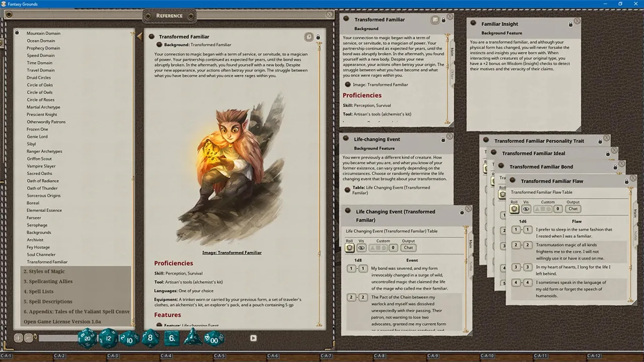Click Chat output button in Flaw table
Viewport: 644px width, 362px height.
pos(573,209)
